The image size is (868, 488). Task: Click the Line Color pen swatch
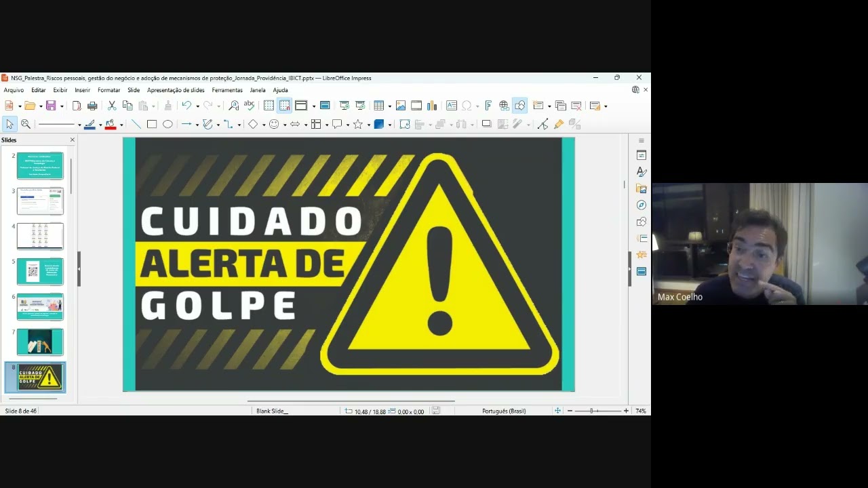pyautogui.click(x=90, y=124)
